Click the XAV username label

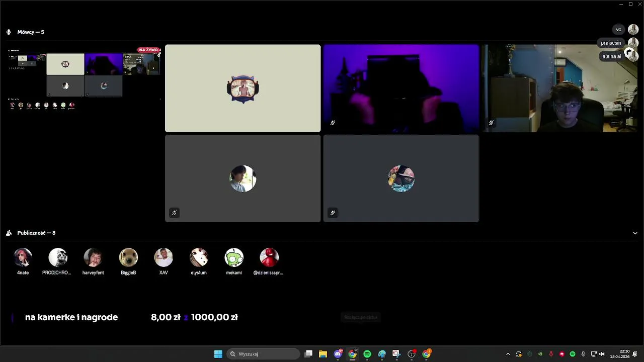point(164,273)
